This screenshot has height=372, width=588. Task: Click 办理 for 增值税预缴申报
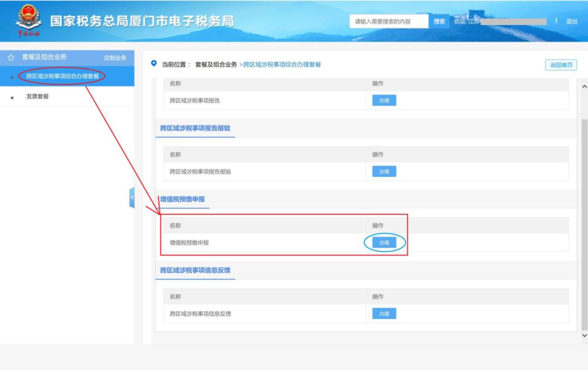point(384,242)
